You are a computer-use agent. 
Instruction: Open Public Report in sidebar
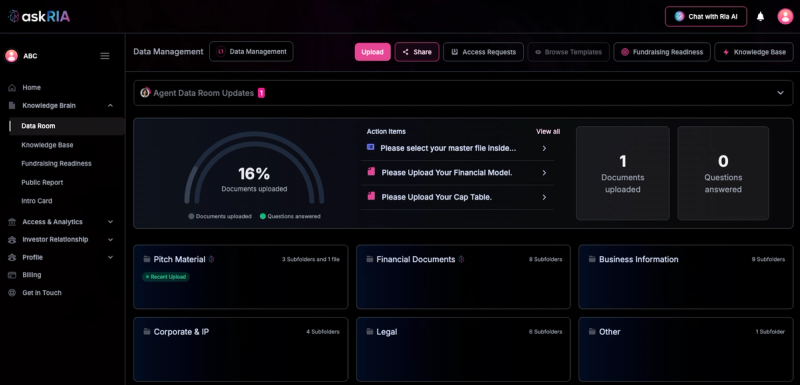click(x=42, y=183)
